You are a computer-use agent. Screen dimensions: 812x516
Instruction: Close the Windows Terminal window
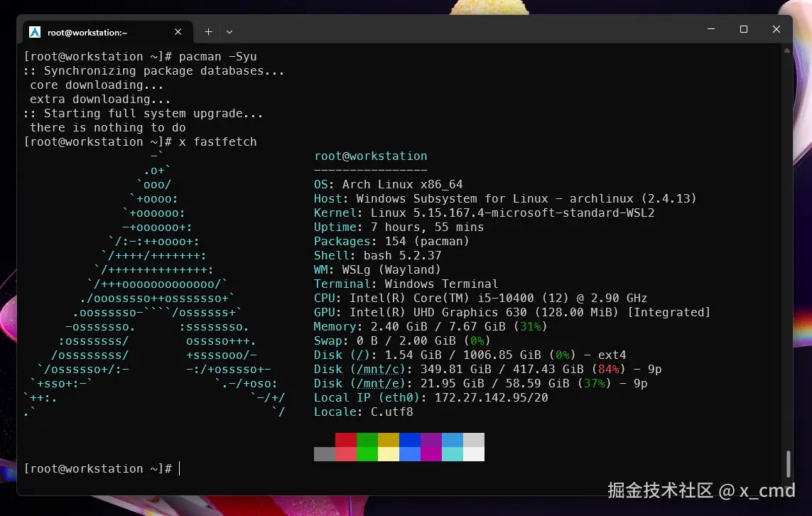click(x=776, y=29)
